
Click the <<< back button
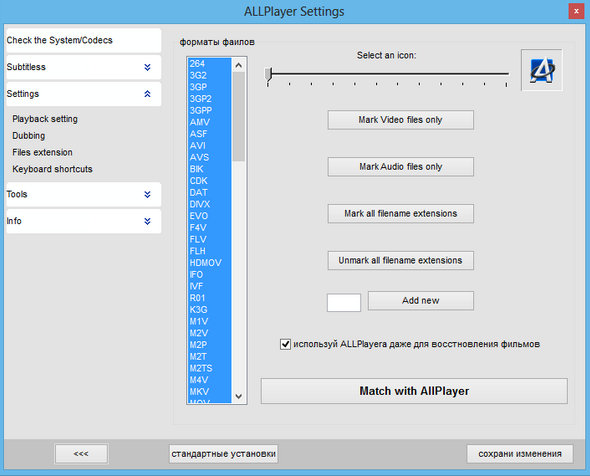81,453
